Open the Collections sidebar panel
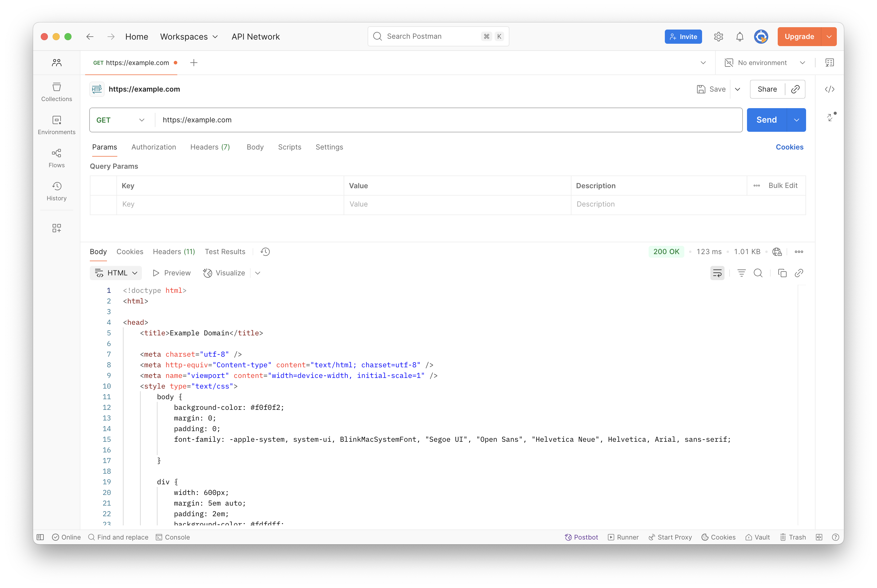The width and height of the screenshot is (877, 588). (x=57, y=92)
